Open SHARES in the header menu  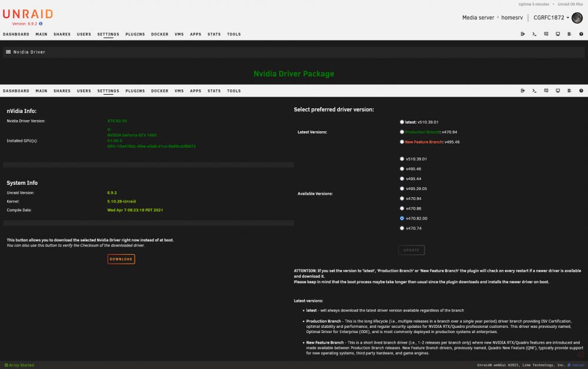pos(62,34)
